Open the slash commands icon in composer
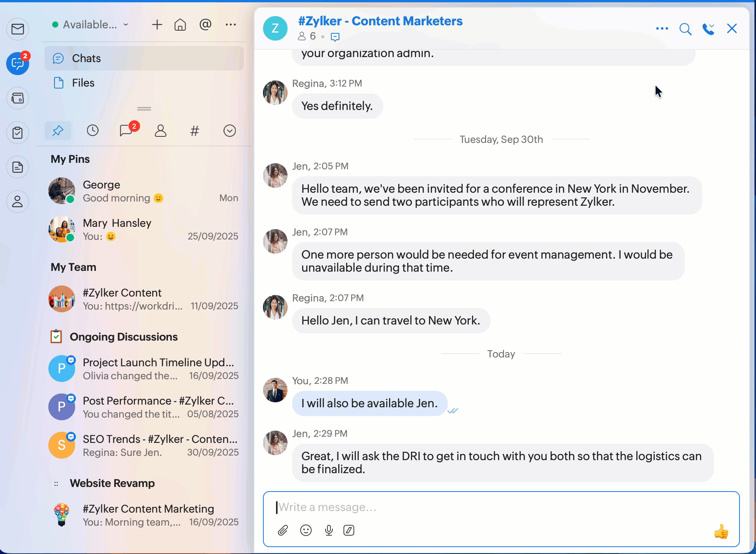This screenshot has height=554, width=756. click(x=349, y=530)
